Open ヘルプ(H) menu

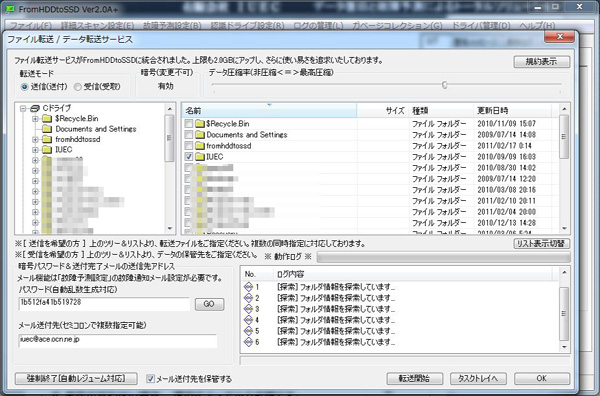tap(537, 26)
